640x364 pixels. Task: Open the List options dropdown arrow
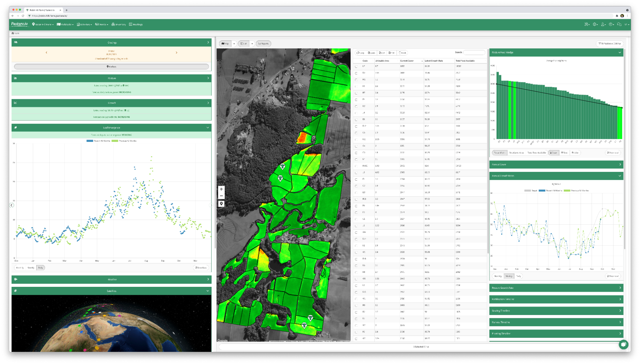point(252,44)
